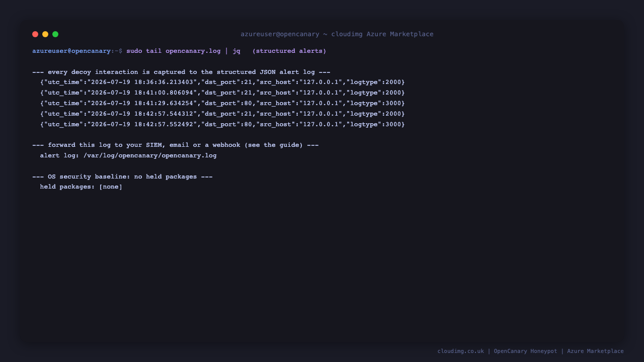The width and height of the screenshot is (644, 362).
Task: Click the footer text 'cloudimg.co.uk | OpenCanary Honeypot | Azure Marketplace'
Action: (530, 351)
